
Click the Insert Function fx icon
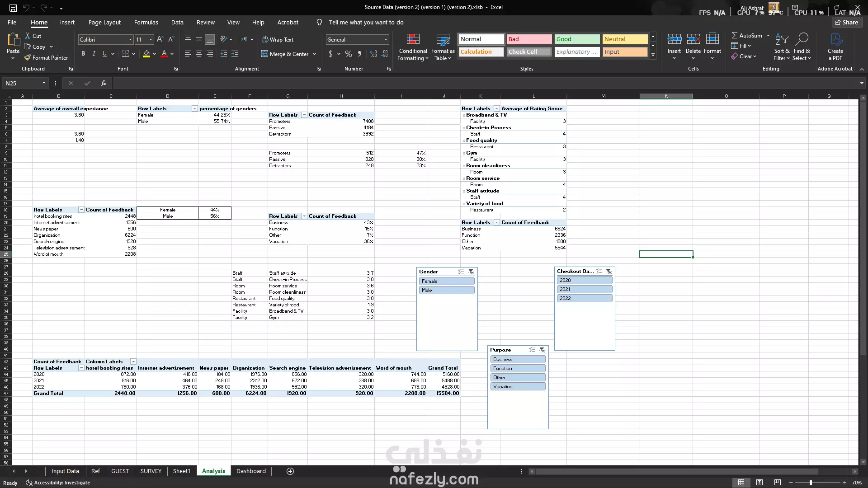103,83
